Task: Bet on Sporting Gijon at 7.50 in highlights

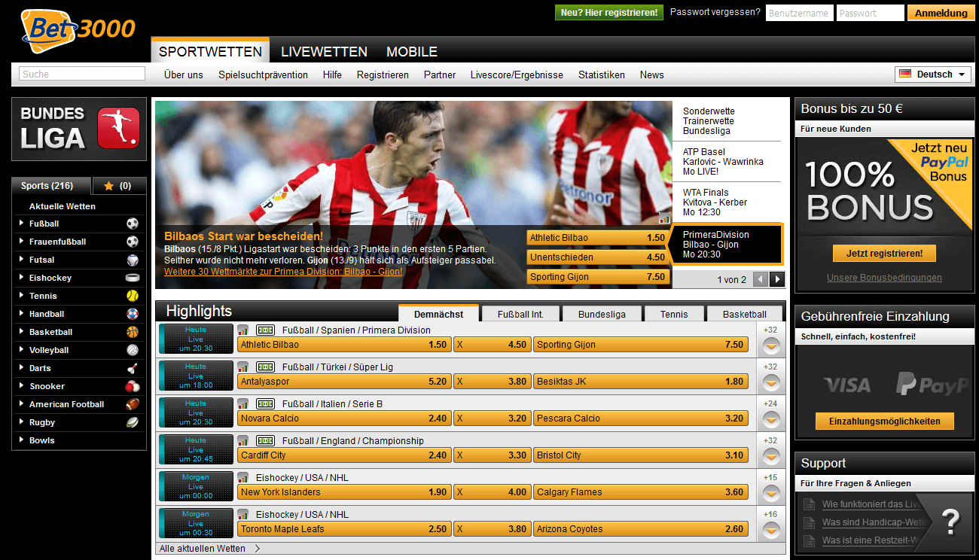Action: click(x=642, y=345)
